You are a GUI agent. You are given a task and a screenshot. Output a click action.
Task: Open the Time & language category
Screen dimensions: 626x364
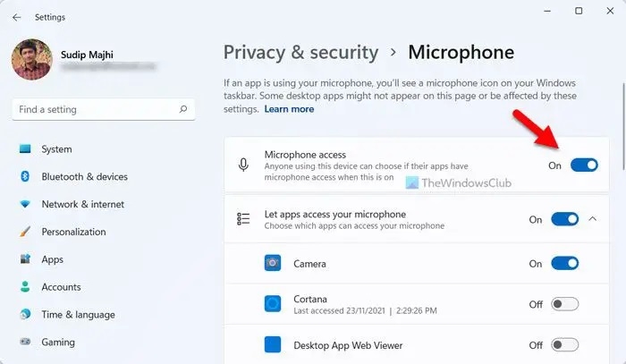(x=79, y=315)
